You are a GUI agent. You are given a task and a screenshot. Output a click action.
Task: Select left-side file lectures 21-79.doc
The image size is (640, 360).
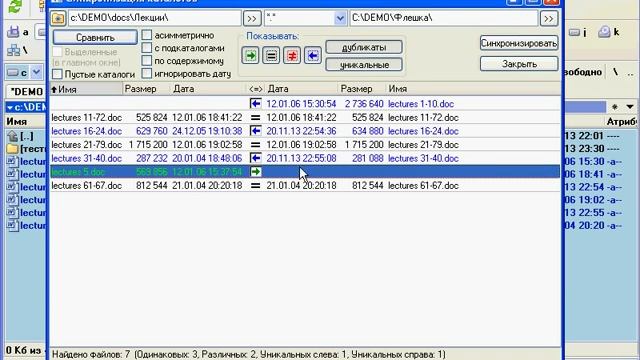point(87,145)
